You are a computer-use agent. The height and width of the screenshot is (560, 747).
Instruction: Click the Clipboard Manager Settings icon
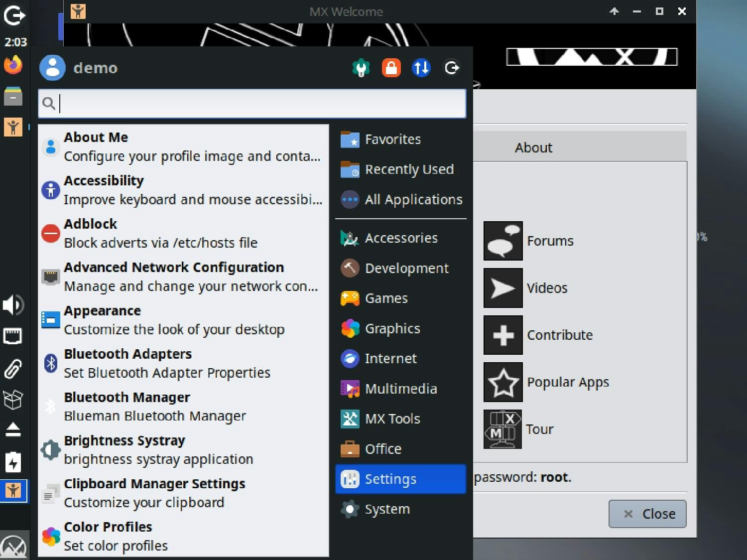click(51, 493)
